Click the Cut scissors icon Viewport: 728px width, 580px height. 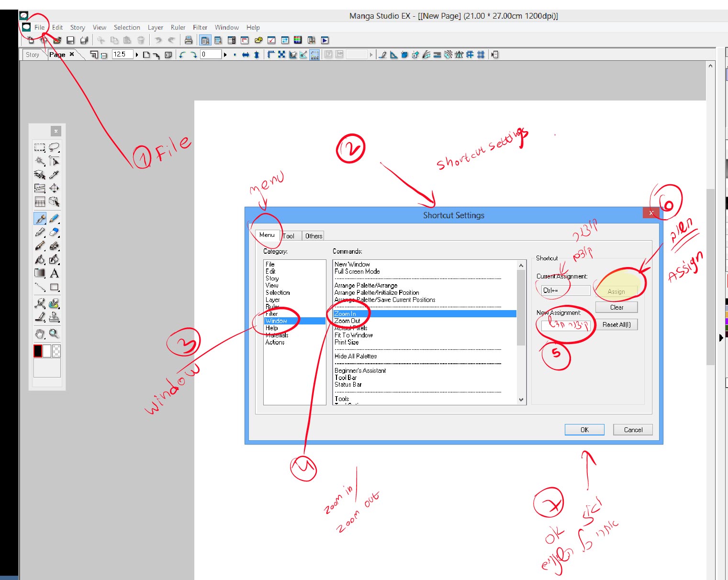coord(101,40)
